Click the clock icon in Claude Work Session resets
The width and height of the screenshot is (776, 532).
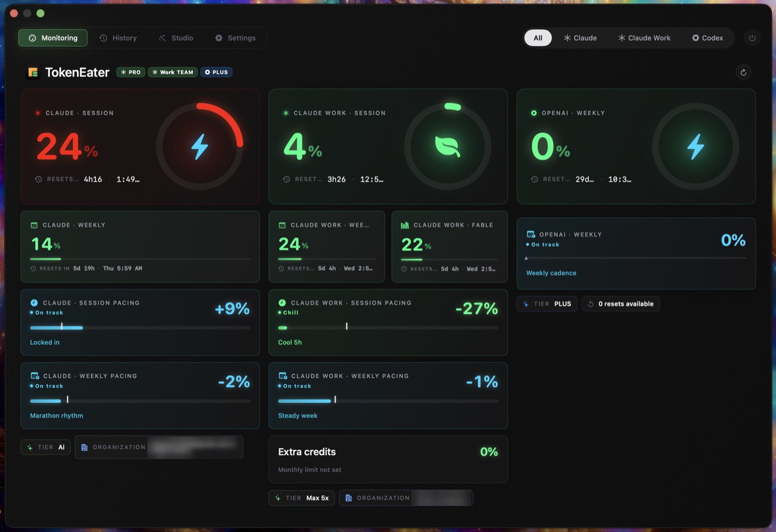point(286,179)
